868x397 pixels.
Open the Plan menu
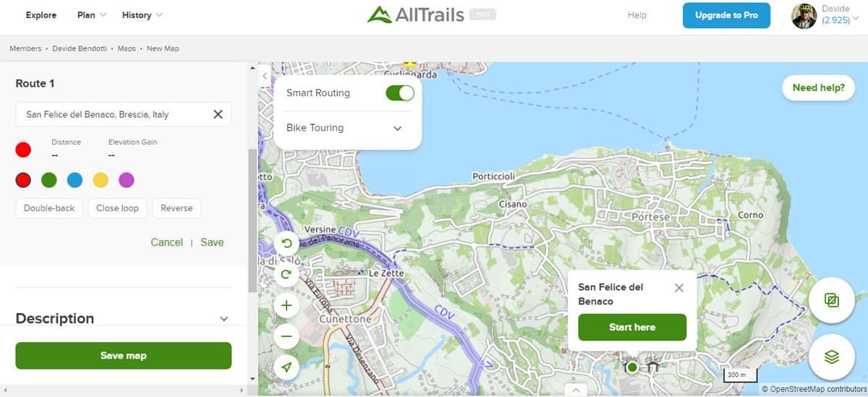91,15
